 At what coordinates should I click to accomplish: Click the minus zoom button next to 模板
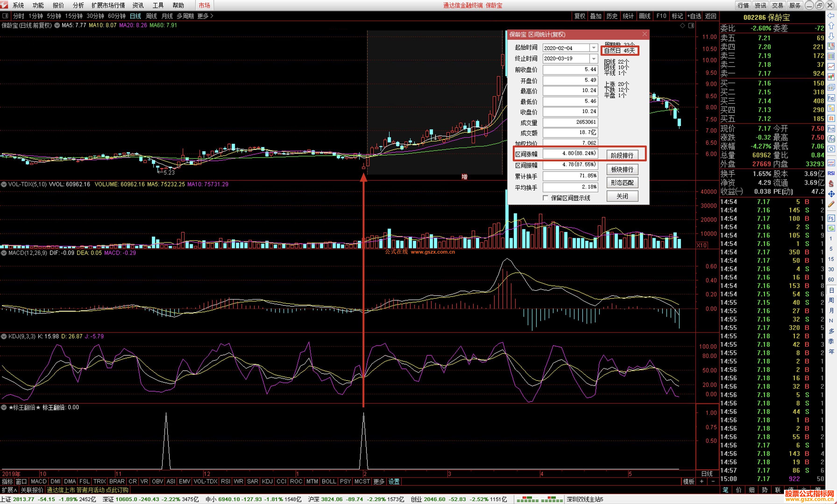713,481
